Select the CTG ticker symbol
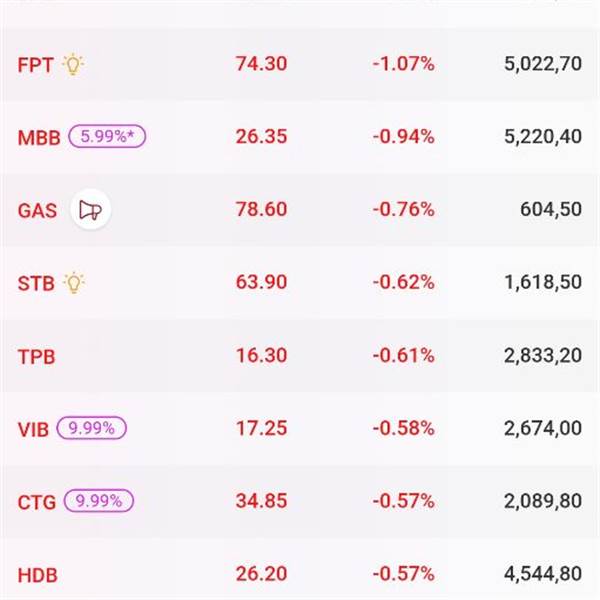Screen dimensions: 600x600 [x=35, y=502]
